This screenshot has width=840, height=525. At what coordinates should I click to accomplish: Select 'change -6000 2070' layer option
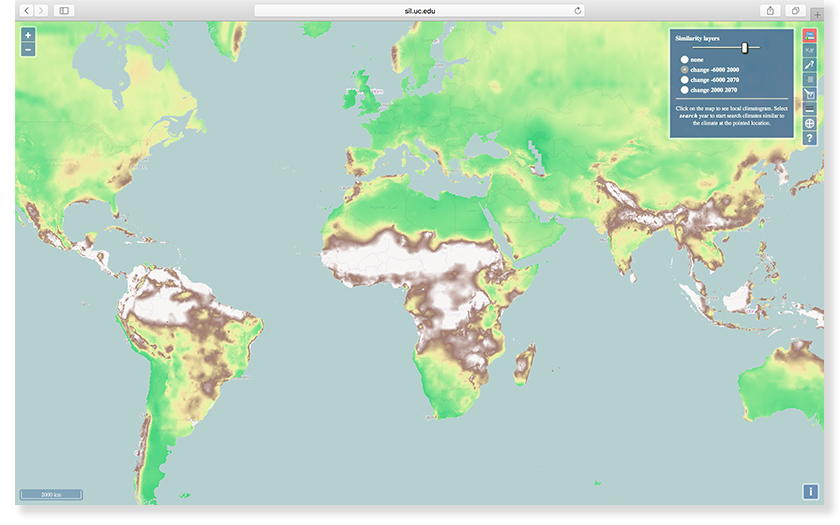(x=684, y=79)
